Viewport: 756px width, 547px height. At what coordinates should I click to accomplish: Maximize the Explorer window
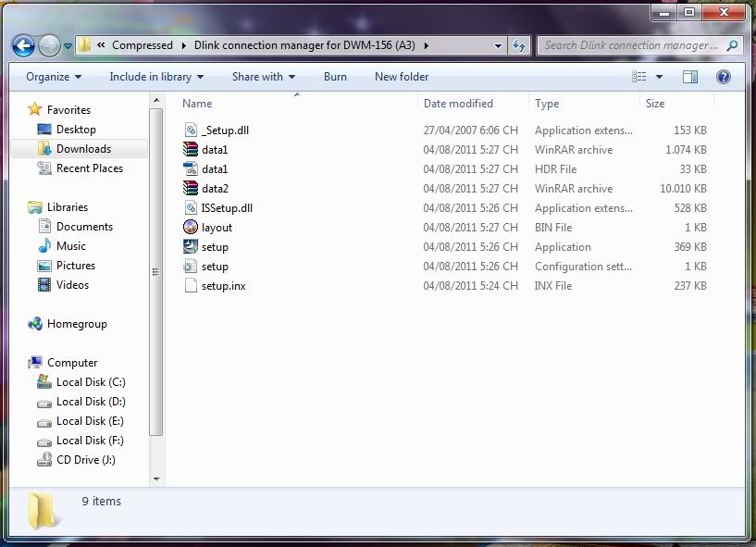click(689, 13)
